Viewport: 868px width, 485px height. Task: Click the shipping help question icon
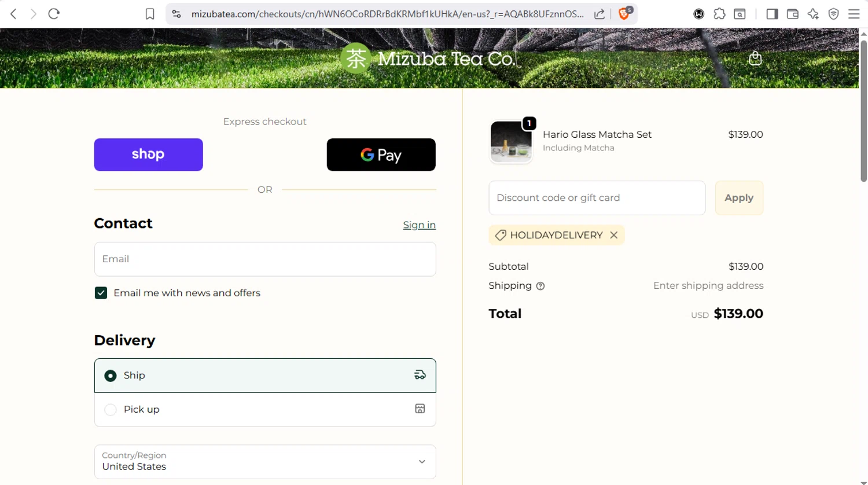point(540,286)
